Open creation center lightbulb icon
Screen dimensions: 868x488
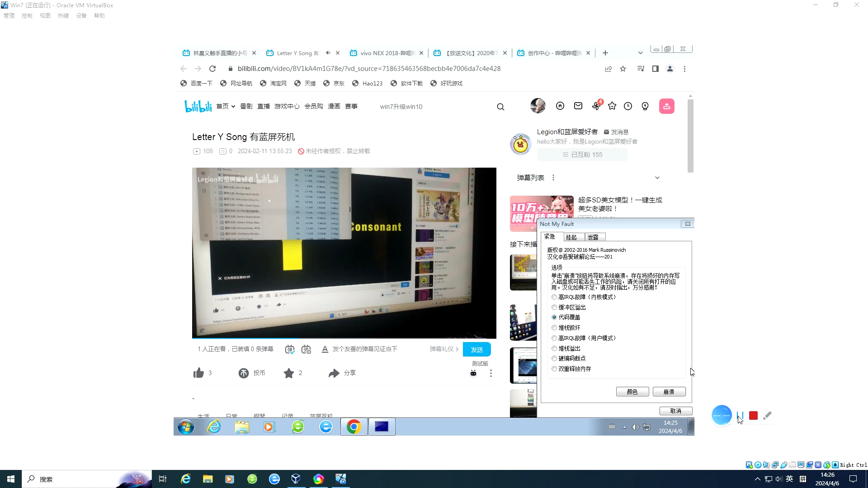pyautogui.click(x=645, y=106)
